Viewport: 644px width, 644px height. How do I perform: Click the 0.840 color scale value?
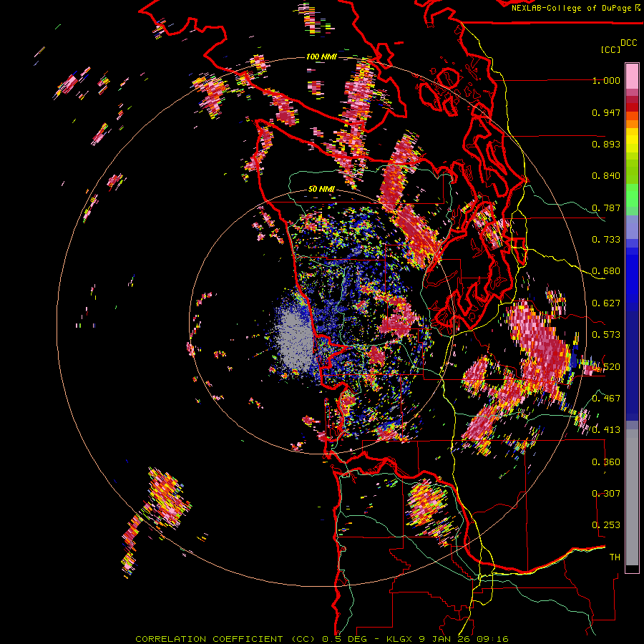606,176
